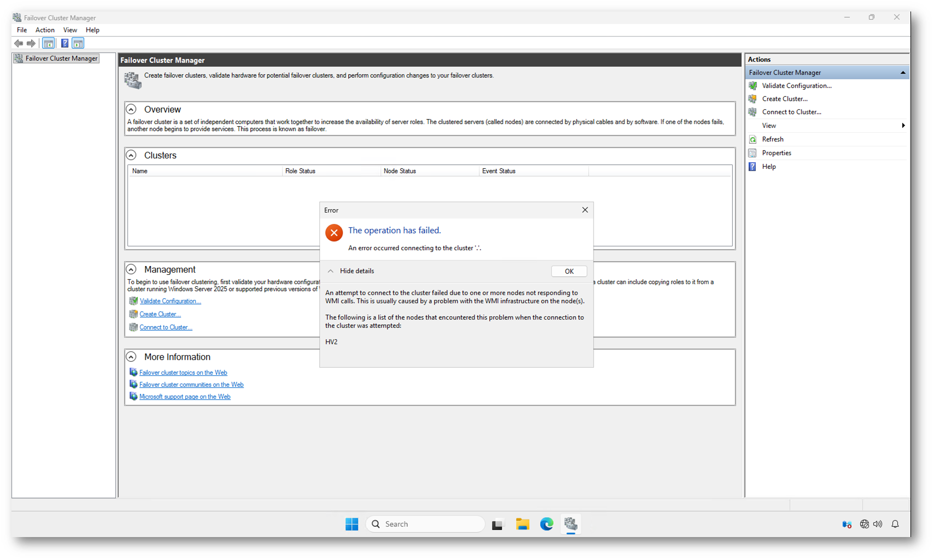The image size is (934, 560).
Task: Click the taskbar Search box
Action: pyautogui.click(x=425, y=524)
